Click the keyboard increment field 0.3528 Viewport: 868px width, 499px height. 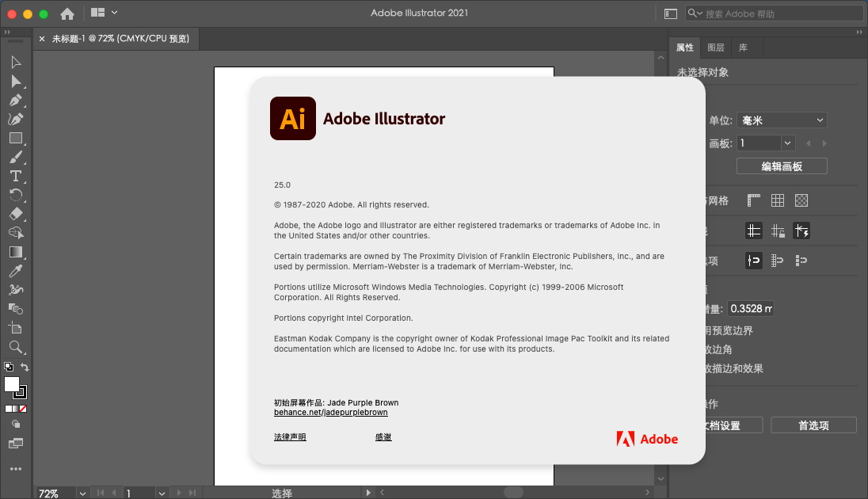(751, 308)
